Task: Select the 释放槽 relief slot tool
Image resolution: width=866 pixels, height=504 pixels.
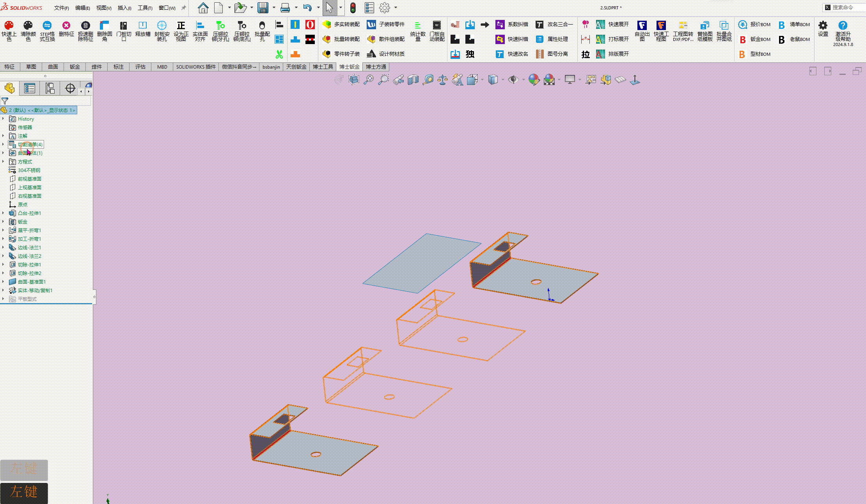Action: point(143,29)
